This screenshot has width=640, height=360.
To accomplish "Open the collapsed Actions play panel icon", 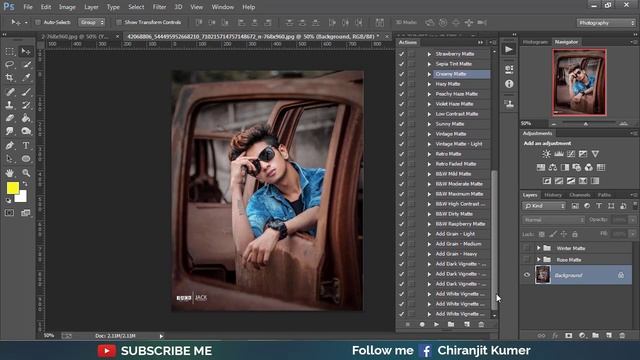I will [x=509, y=49].
